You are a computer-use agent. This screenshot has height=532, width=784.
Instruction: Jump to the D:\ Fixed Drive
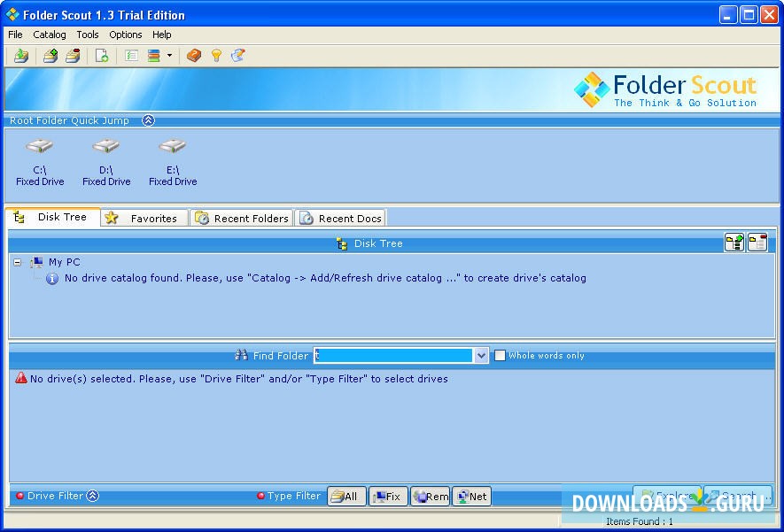(x=106, y=164)
